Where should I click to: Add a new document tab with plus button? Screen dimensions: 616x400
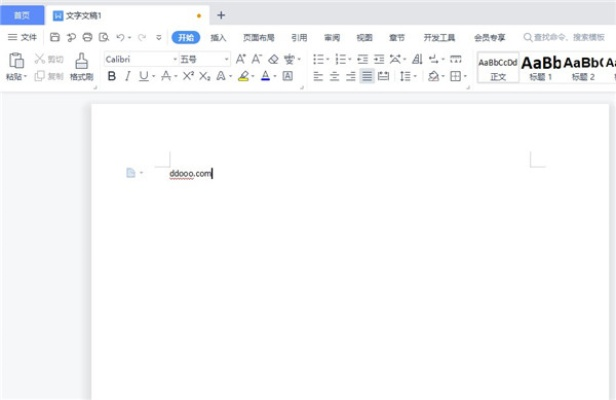pyautogui.click(x=221, y=15)
